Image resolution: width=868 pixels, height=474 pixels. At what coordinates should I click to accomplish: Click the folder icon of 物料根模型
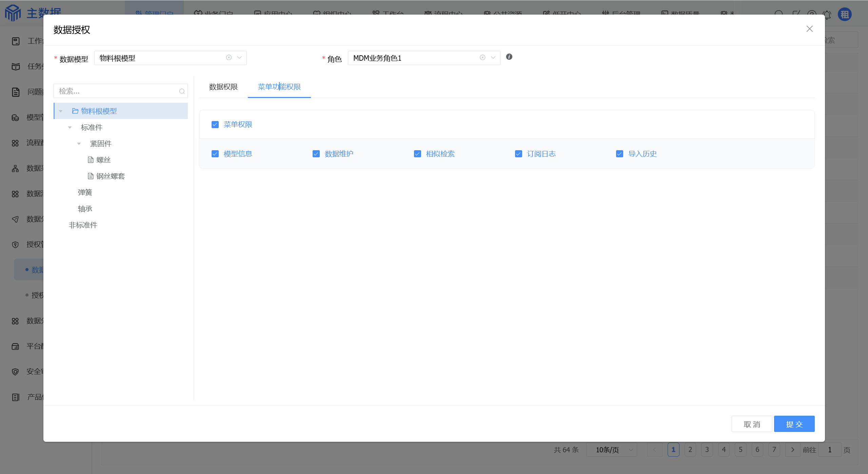point(75,111)
